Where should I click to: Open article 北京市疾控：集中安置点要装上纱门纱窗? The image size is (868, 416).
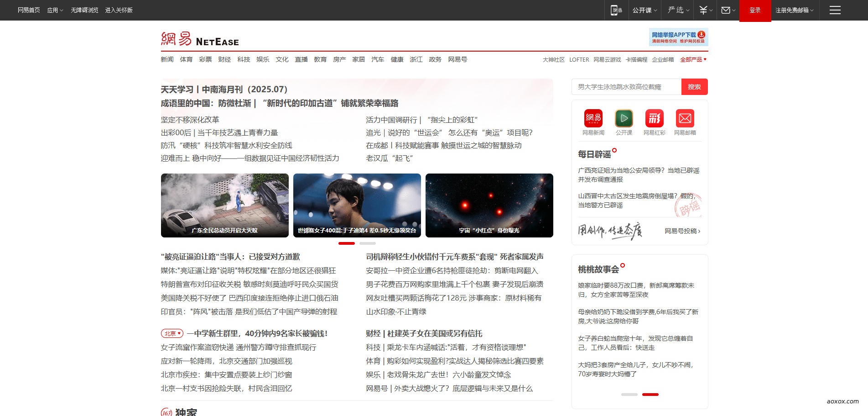point(226,374)
